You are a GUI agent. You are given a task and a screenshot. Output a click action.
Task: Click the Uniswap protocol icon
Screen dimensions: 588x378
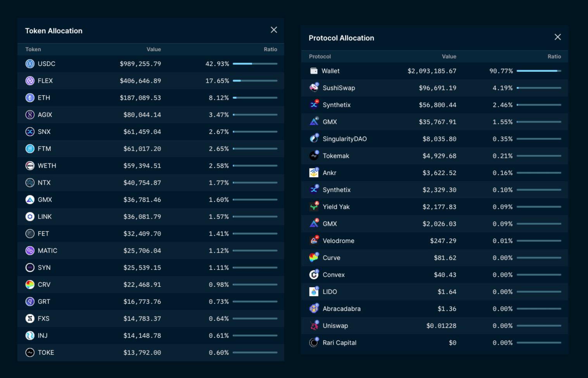[x=314, y=326]
